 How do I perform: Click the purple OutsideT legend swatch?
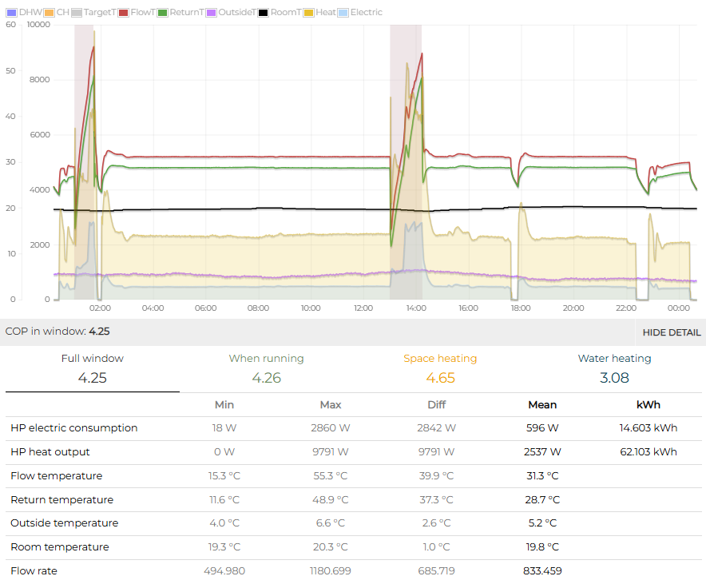pos(212,13)
